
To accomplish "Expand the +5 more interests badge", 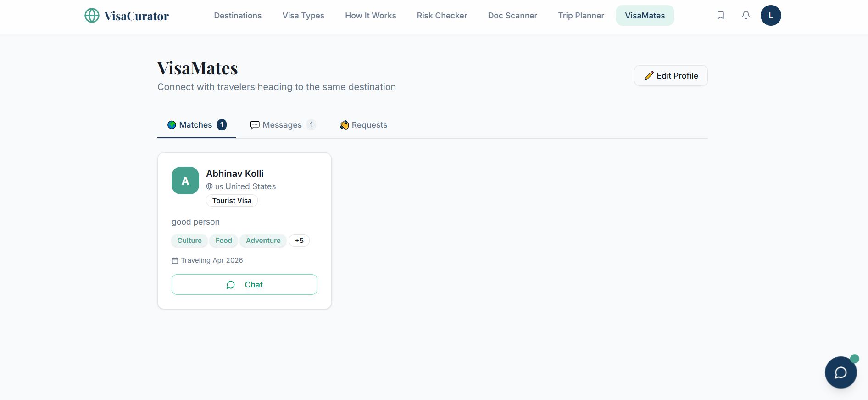I will pyautogui.click(x=299, y=241).
